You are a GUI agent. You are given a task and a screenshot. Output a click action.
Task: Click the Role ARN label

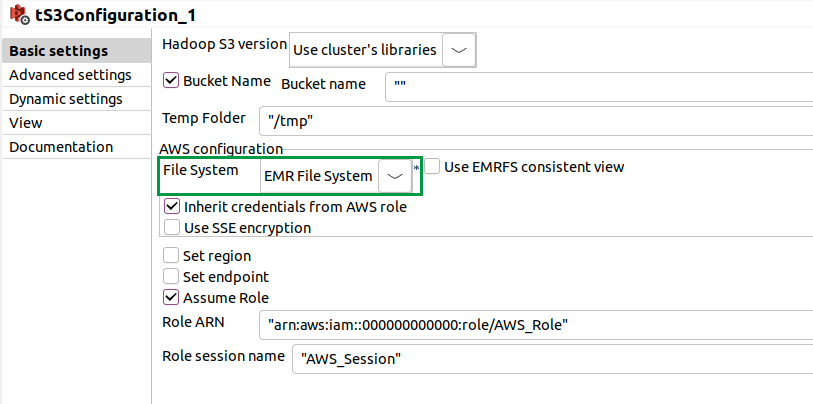click(x=193, y=322)
